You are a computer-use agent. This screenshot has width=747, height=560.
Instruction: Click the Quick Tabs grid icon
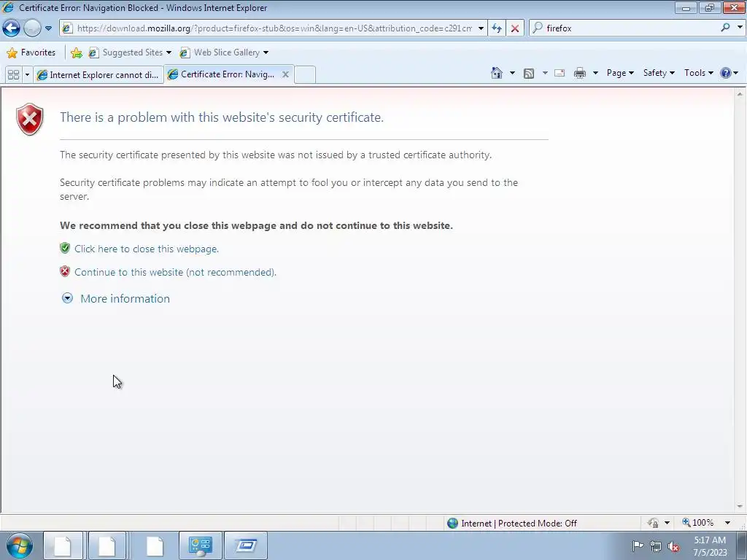point(13,75)
